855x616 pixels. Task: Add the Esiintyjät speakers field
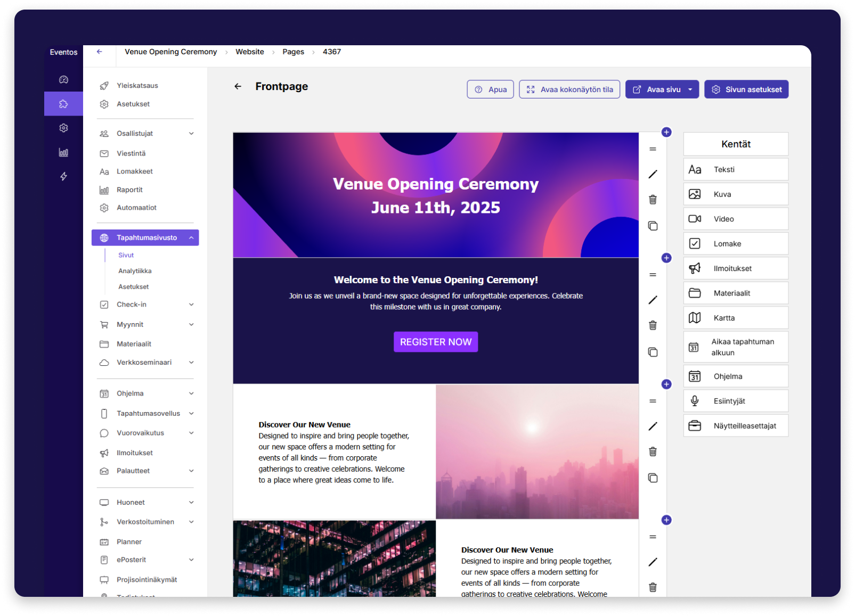click(x=735, y=401)
